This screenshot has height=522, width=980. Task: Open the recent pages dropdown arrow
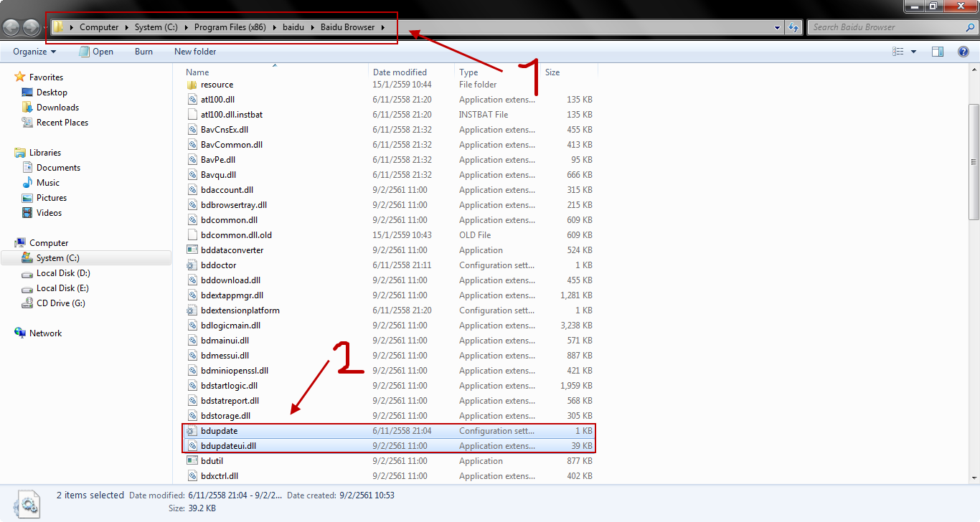[46, 28]
